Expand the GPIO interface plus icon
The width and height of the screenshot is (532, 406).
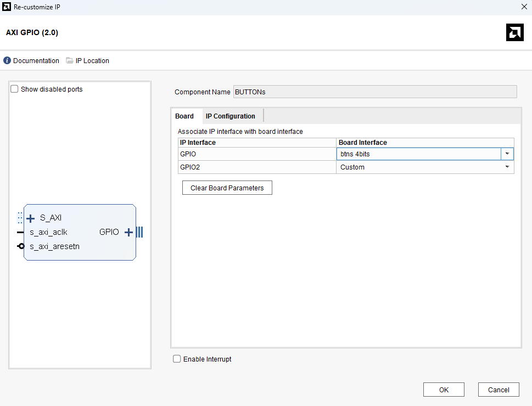point(128,233)
